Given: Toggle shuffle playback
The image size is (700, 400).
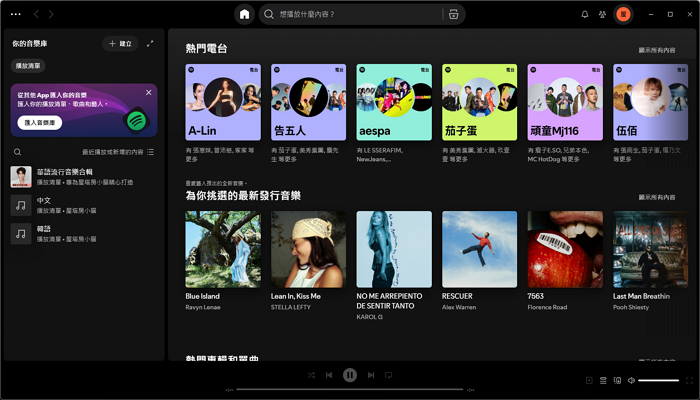Looking at the screenshot, I should click(x=311, y=375).
